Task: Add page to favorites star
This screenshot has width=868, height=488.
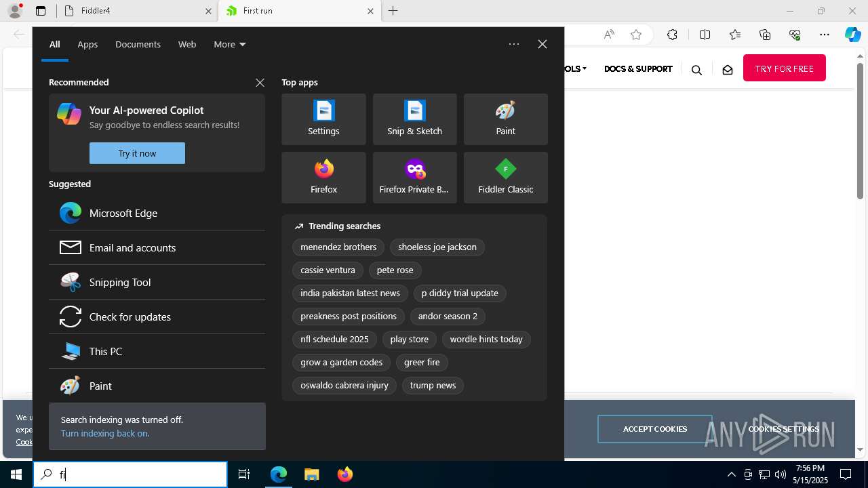Action: (636, 35)
